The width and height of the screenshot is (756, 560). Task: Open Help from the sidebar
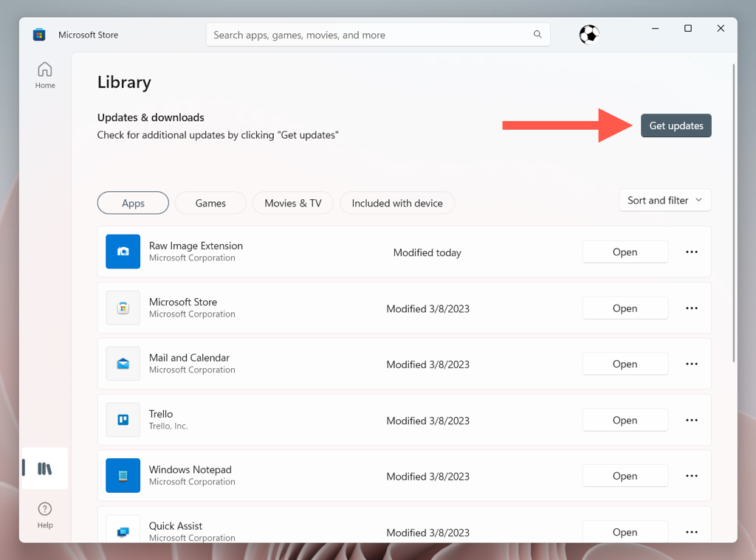point(45,514)
